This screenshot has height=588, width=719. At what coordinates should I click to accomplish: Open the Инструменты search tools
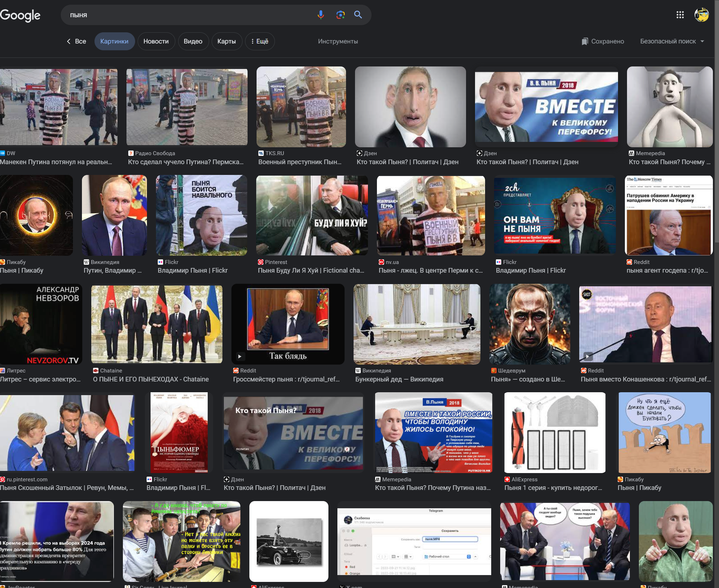[x=337, y=41]
